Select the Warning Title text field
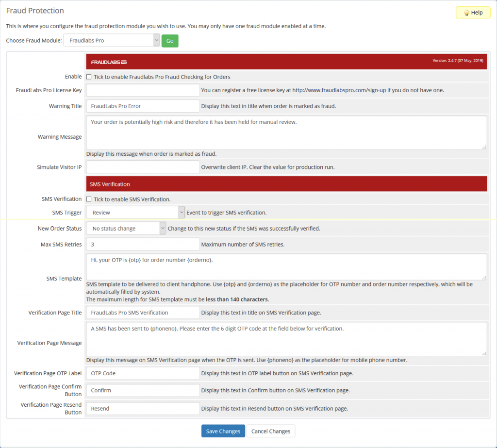497x448 pixels. coord(142,106)
